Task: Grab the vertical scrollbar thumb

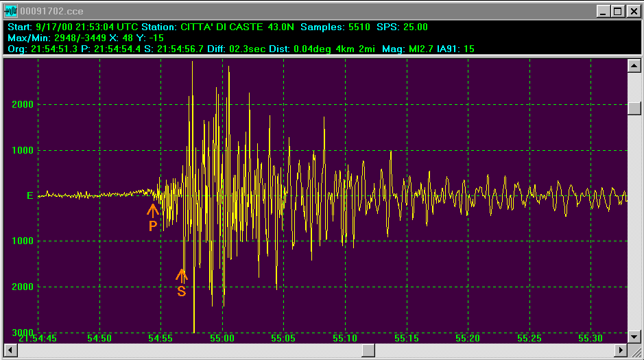Action: tap(634, 108)
